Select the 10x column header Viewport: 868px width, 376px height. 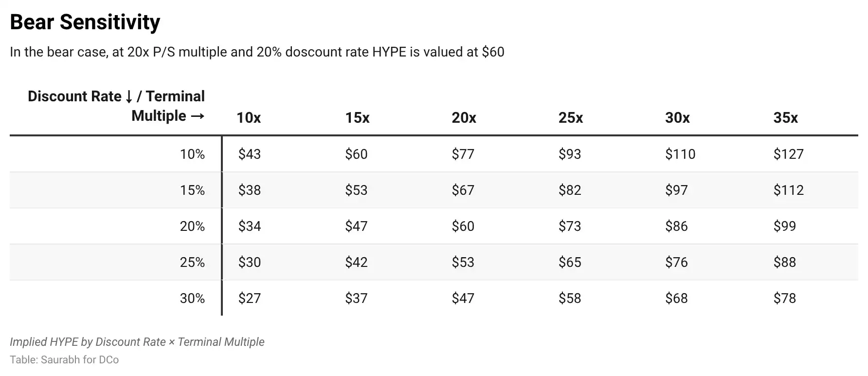(x=249, y=118)
